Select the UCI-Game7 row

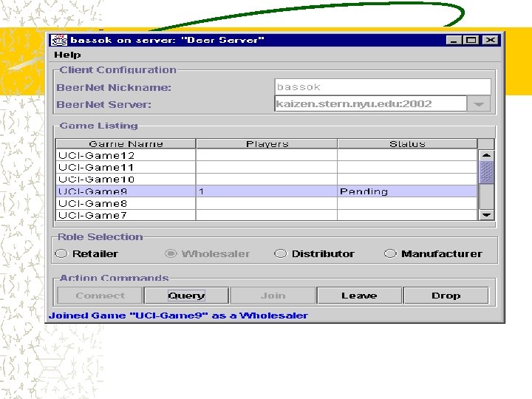[x=266, y=215]
